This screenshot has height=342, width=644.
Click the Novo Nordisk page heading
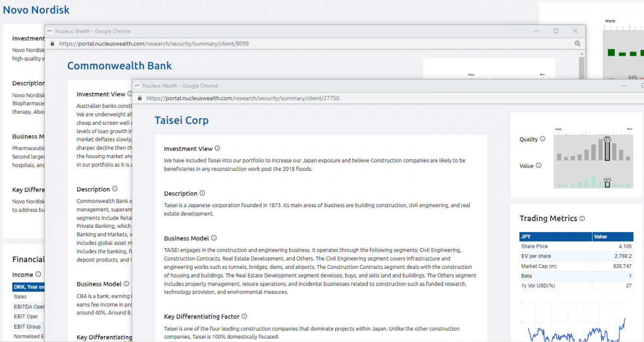tap(36, 10)
